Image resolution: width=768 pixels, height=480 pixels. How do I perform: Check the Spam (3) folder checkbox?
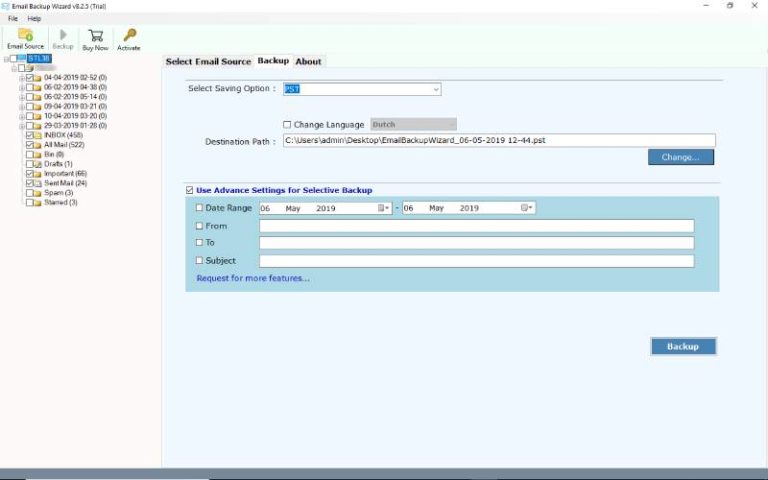pyautogui.click(x=32, y=193)
